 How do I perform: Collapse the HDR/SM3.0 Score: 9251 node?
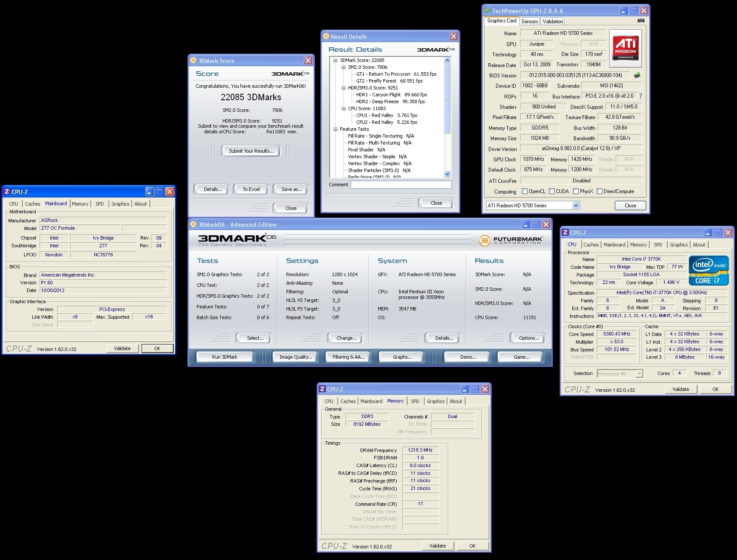pos(343,88)
